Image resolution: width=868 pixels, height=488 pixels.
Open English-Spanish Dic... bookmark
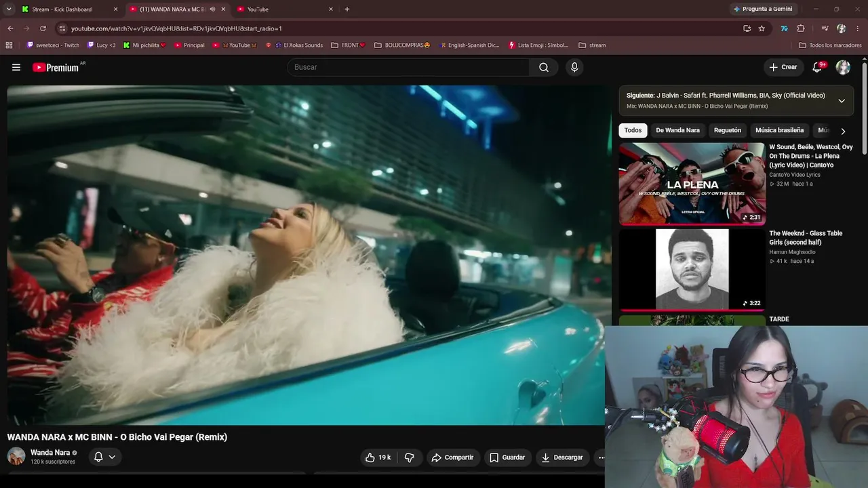pos(470,45)
